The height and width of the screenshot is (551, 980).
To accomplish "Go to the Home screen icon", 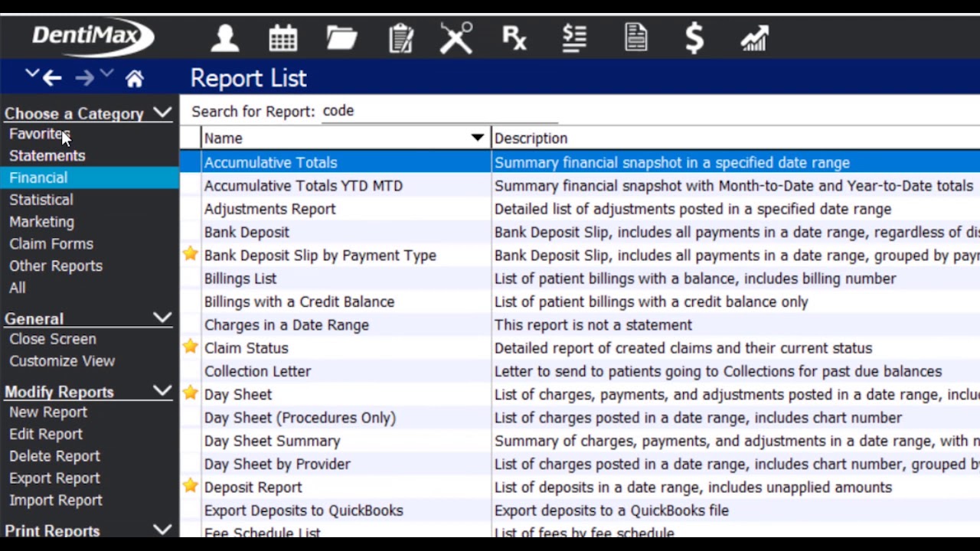I will [135, 78].
